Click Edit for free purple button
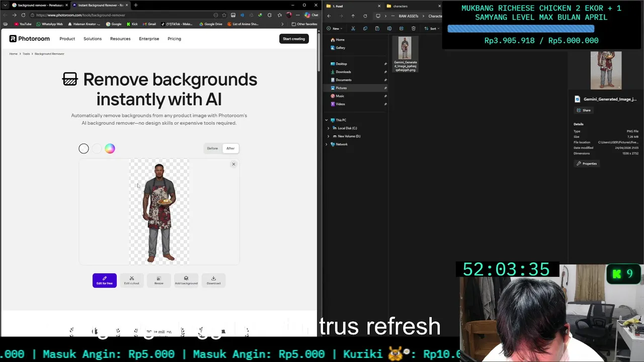 pos(104,280)
